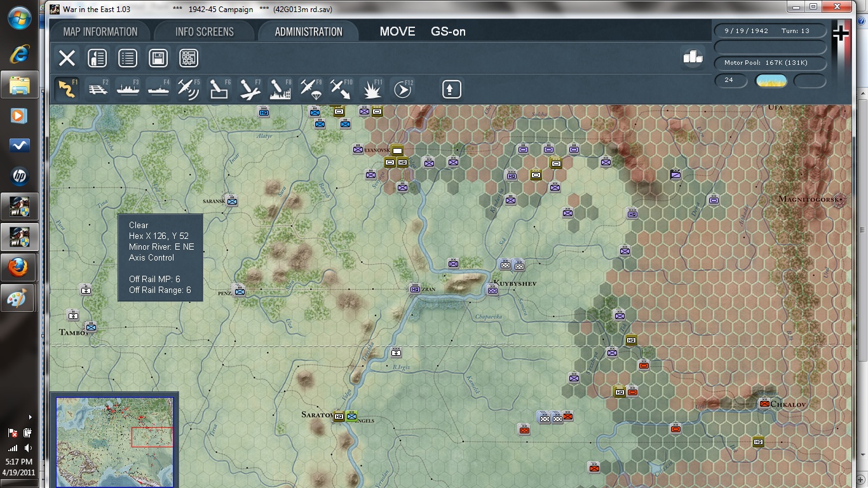The image size is (868, 488).
Task: Activate the F4 amphibious ship icon
Action: point(158,90)
